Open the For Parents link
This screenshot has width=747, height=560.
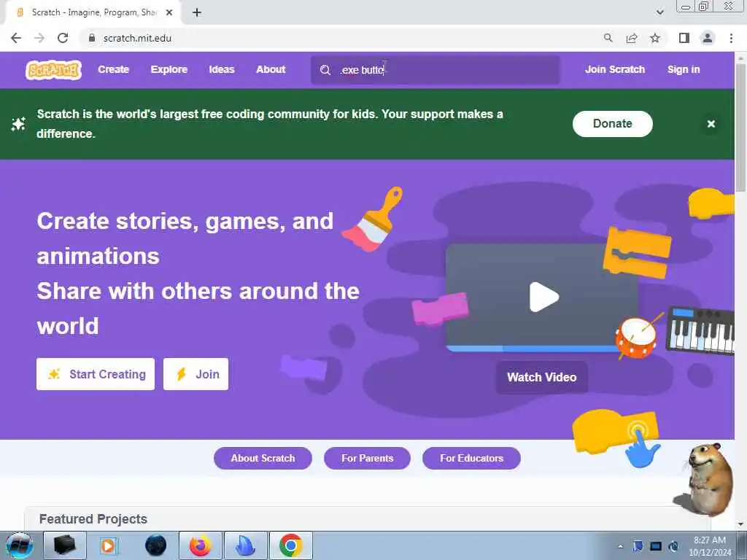point(367,458)
